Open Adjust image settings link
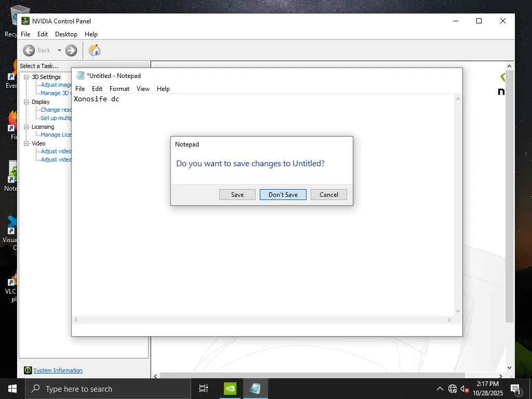This screenshot has width=532, height=399. [x=56, y=85]
